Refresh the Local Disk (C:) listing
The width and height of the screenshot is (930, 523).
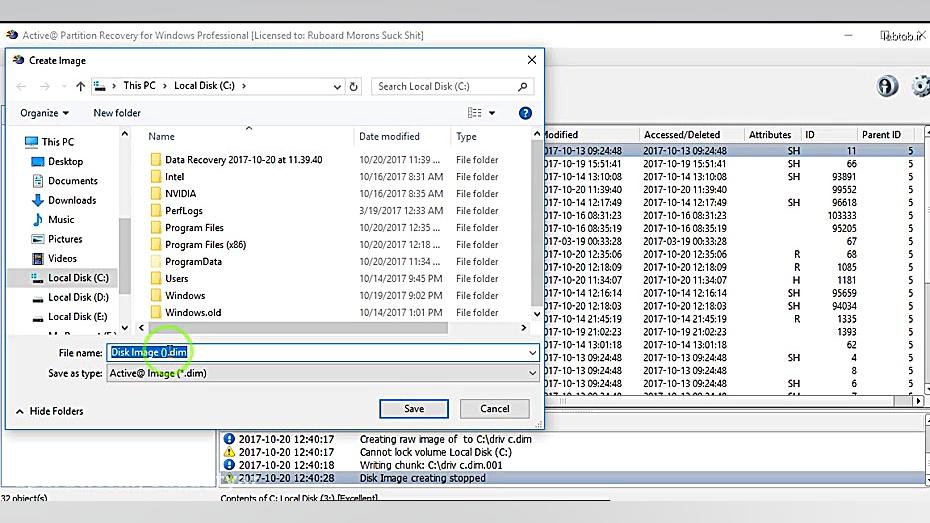point(353,87)
